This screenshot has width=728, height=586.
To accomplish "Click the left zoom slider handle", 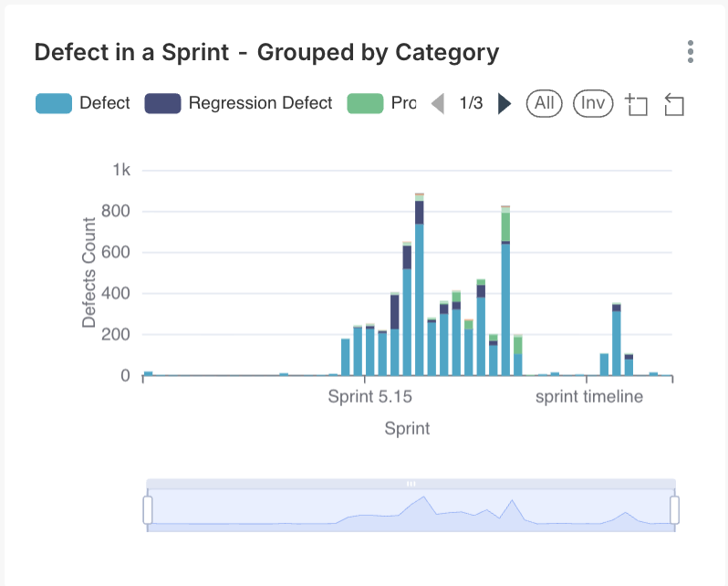I will (148, 509).
